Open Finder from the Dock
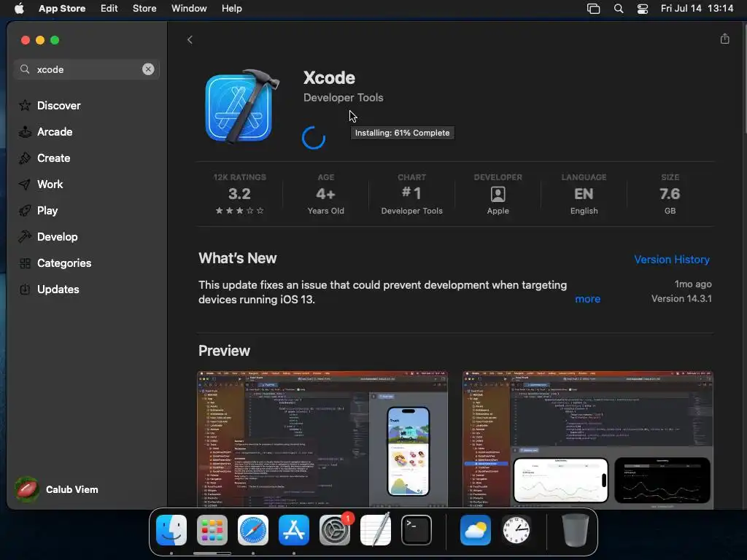This screenshot has height=560, width=747. tap(171, 530)
